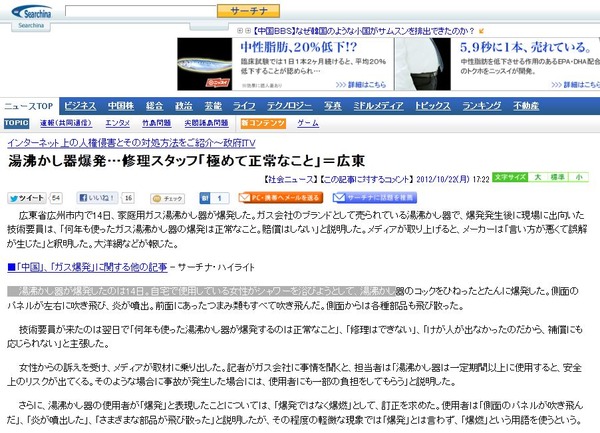The image size is (600, 433).
Task: Click the Facebook いいね! button
Action: click(97, 198)
